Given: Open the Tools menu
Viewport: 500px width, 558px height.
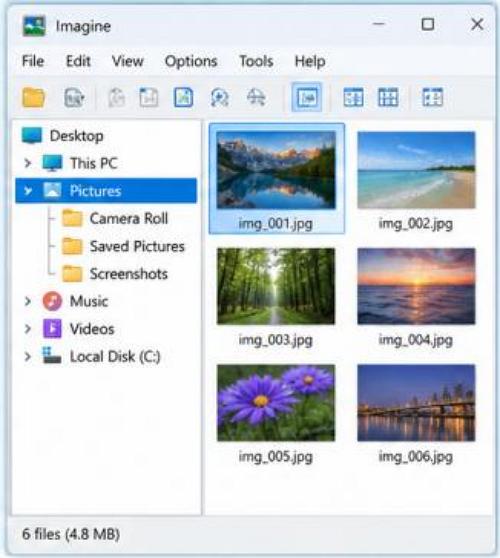Looking at the screenshot, I should click(256, 61).
